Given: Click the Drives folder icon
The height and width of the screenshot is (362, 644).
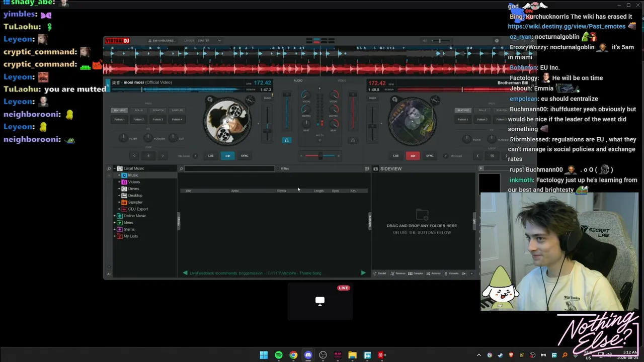Looking at the screenshot, I should [124, 189].
